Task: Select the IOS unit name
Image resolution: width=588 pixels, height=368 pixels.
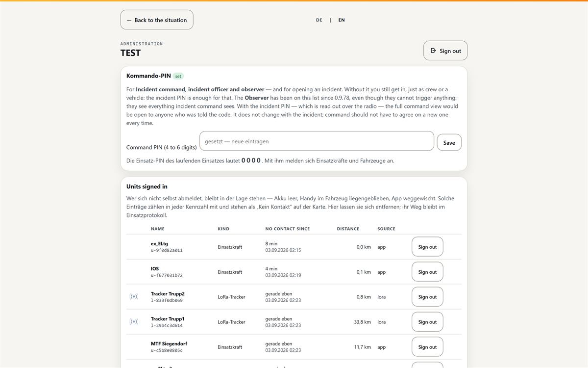Action: pos(155,268)
